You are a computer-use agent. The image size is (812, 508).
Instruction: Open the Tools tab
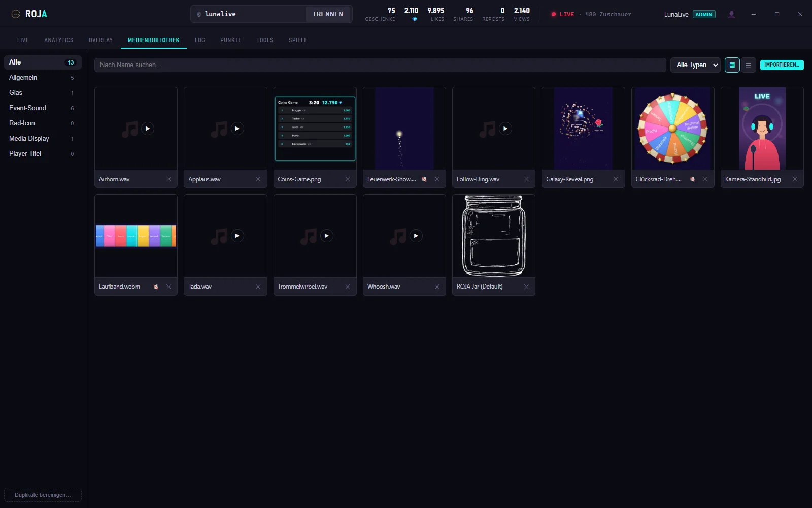pos(265,40)
